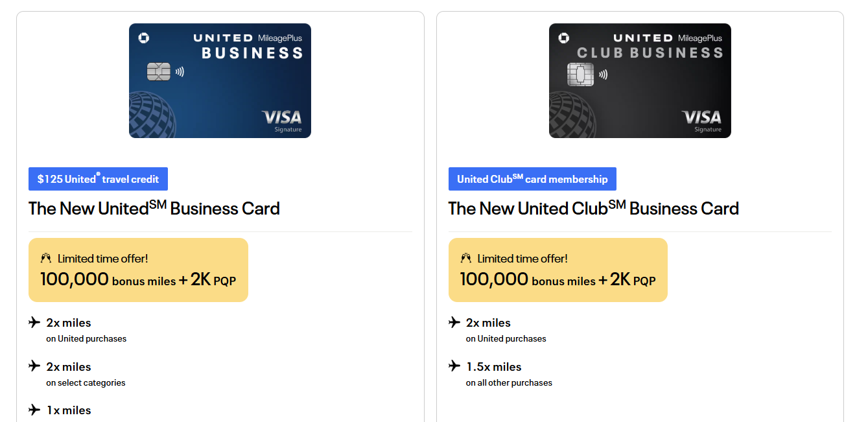Click champagne glasses icon in left limited offer
Screen dimensions: 868x422
click(x=45, y=258)
